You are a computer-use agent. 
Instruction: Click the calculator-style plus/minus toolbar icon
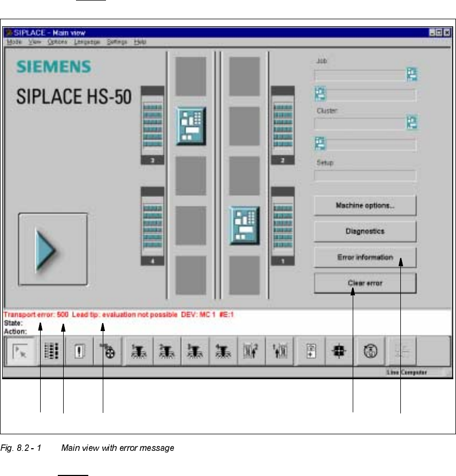coord(311,351)
